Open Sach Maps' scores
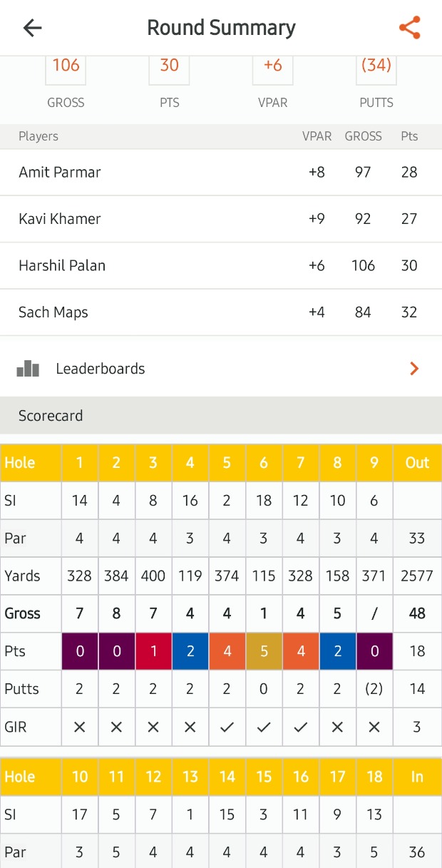This screenshot has height=868, width=442. (53, 312)
